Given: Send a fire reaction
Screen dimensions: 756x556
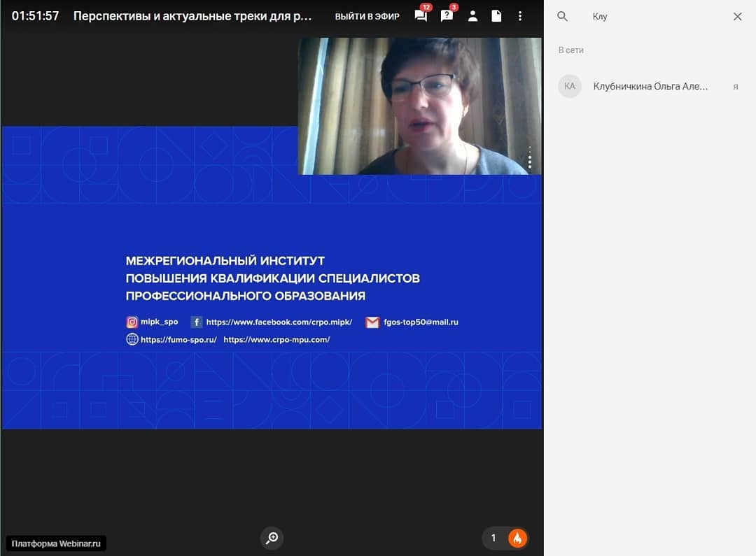Looking at the screenshot, I should point(517,538).
